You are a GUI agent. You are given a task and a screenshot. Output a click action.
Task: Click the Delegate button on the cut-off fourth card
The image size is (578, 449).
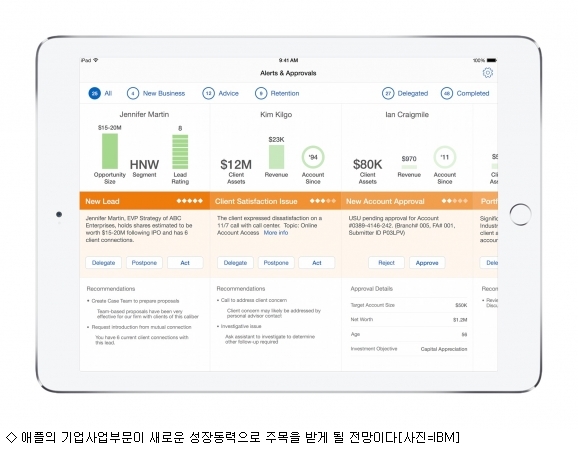point(489,262)
